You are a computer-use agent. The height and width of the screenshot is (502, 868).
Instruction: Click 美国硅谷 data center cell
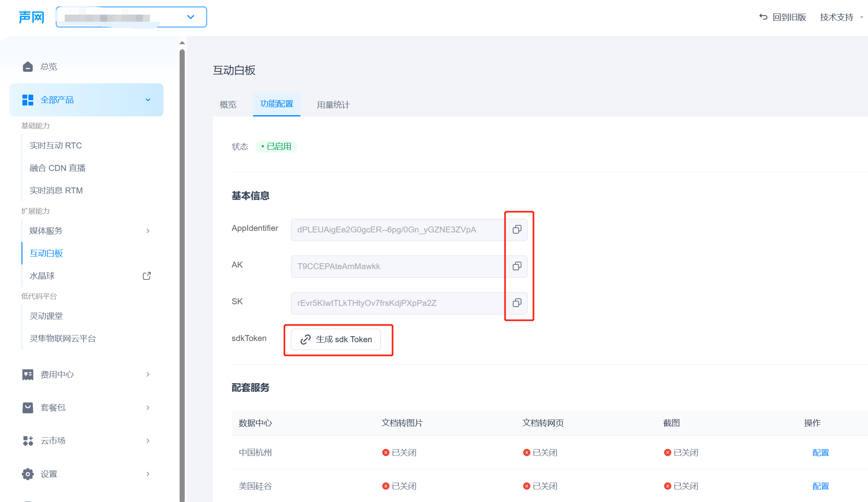click(255, 486)
